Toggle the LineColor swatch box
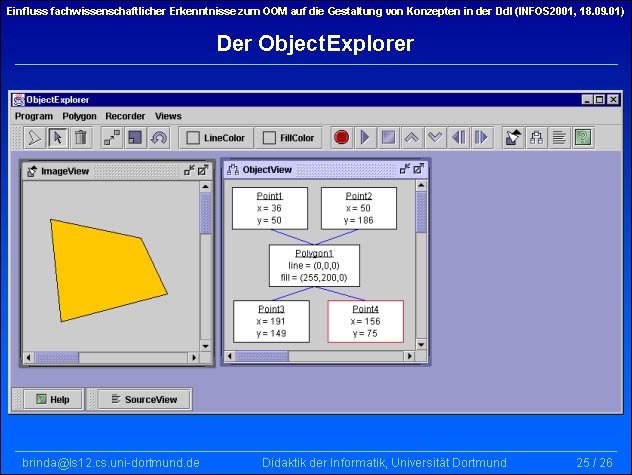 click(193, 138)
